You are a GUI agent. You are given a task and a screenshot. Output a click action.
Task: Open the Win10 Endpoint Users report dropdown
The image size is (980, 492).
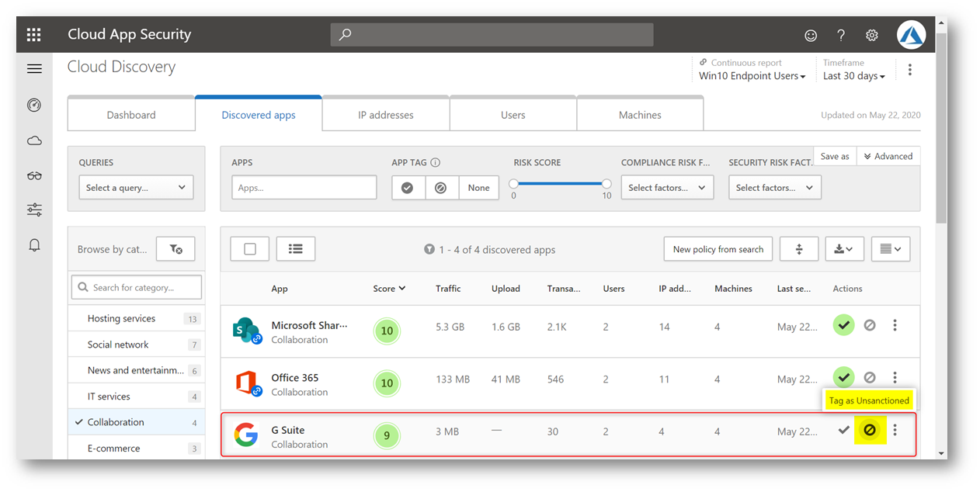point(752,76)
